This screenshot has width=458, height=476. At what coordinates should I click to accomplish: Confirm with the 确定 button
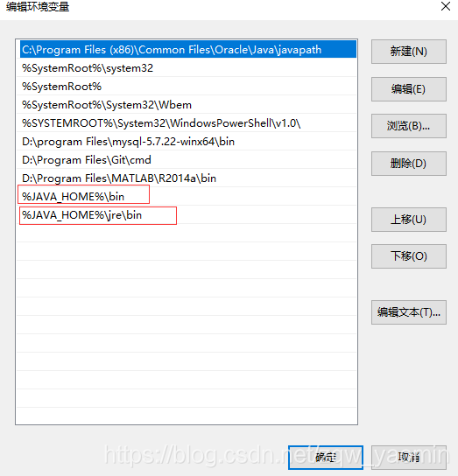point(326,457)
